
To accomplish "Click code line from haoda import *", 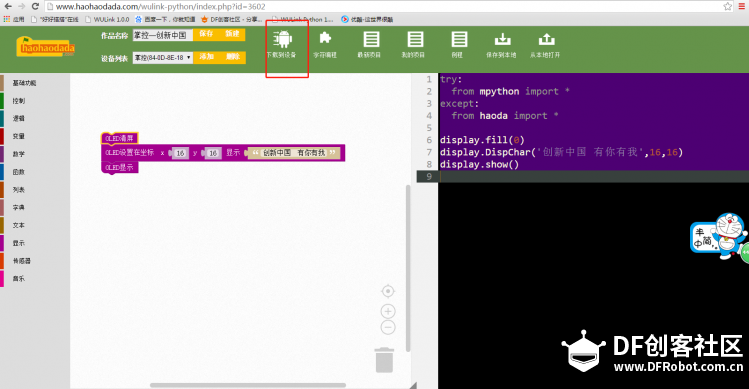I will [x=505, y=116].
